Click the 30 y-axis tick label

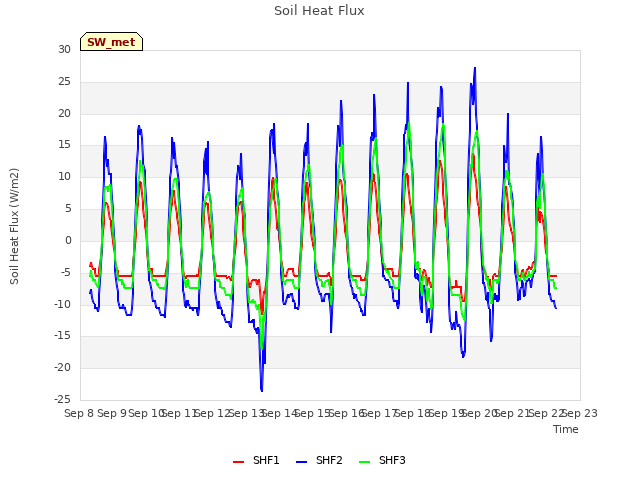(x=64, y=49)
